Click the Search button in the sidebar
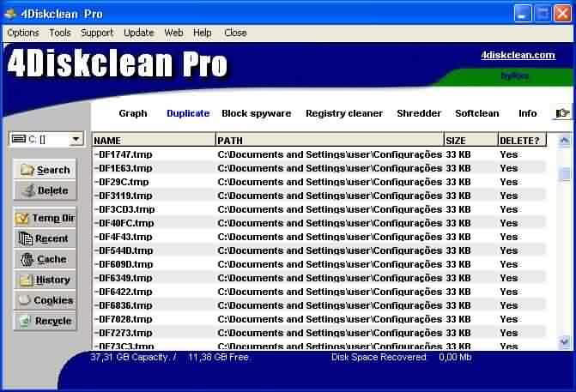Image resolution: width=576 pixels, height=392 pixels. tap(45, 170)
